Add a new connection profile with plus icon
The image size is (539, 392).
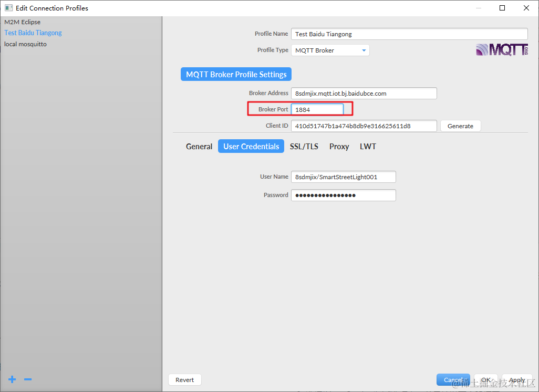coord(12,379)
